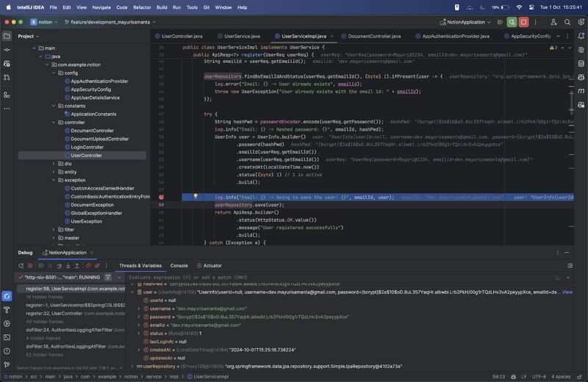This screenshot has width=588, height=382.
Task: Open the Refactor menu
Action: (142, 7)
